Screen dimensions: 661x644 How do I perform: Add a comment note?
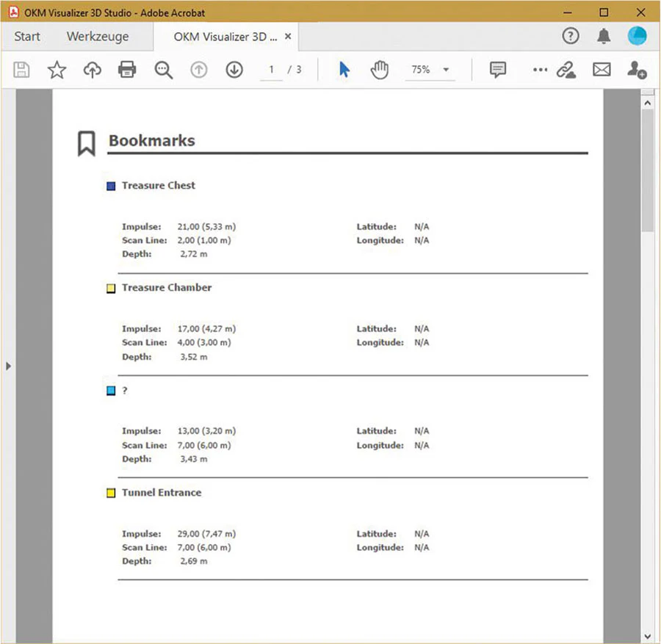coord(497,70)
